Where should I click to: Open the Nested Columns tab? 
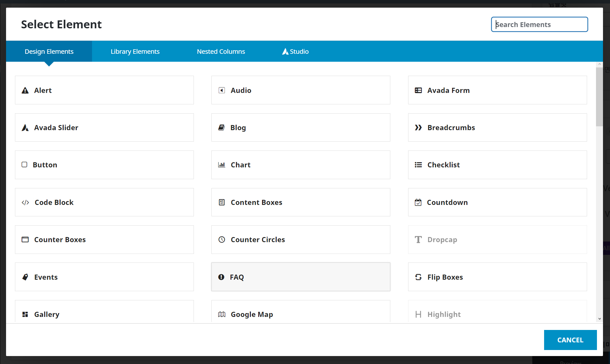221,52
